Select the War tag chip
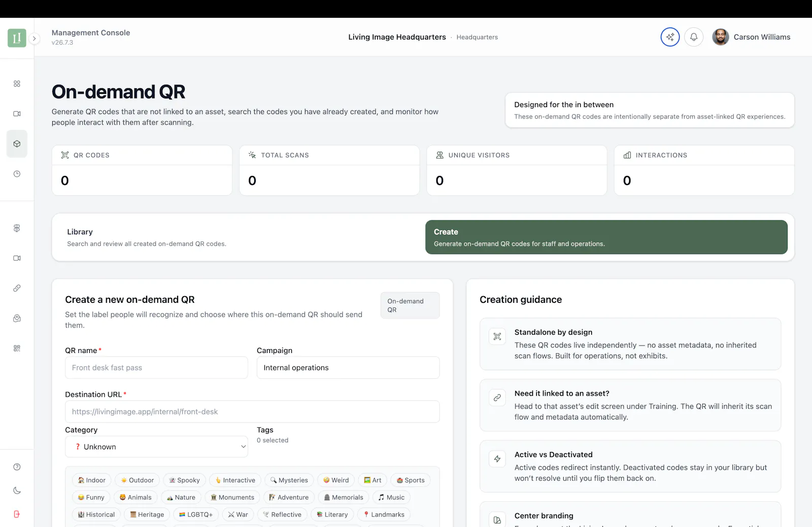This screenshot has width=812, height=527. (238, 514)
